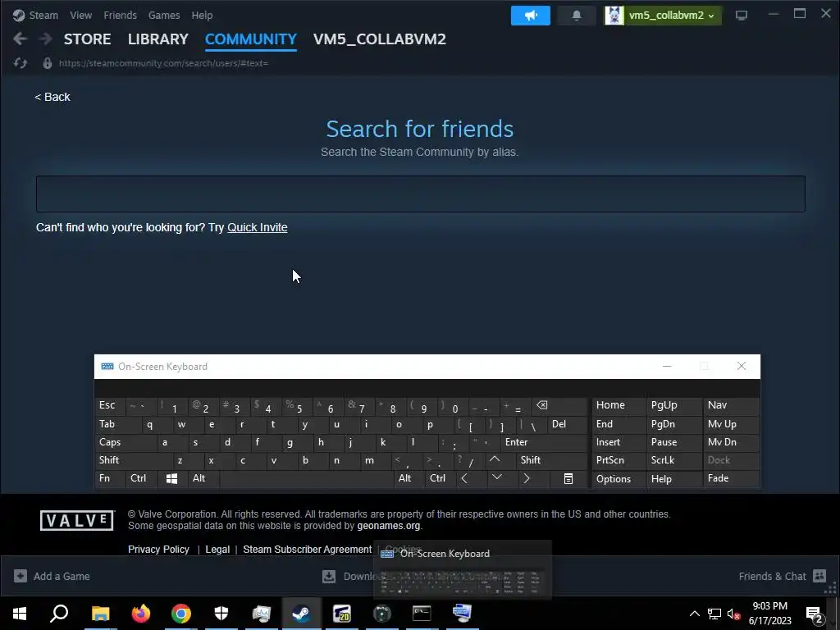Click the muted volume tray icon
This screenshot has height=630, width=840.
coord(733,614)
